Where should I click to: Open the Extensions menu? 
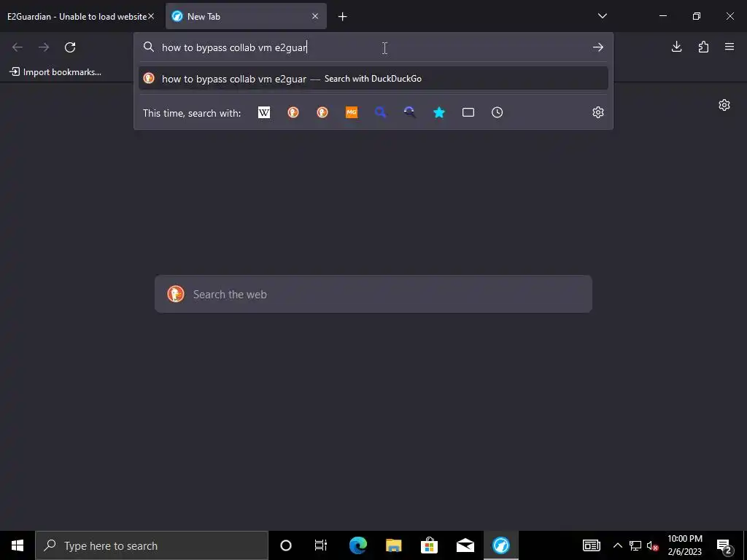coord(703,47)
